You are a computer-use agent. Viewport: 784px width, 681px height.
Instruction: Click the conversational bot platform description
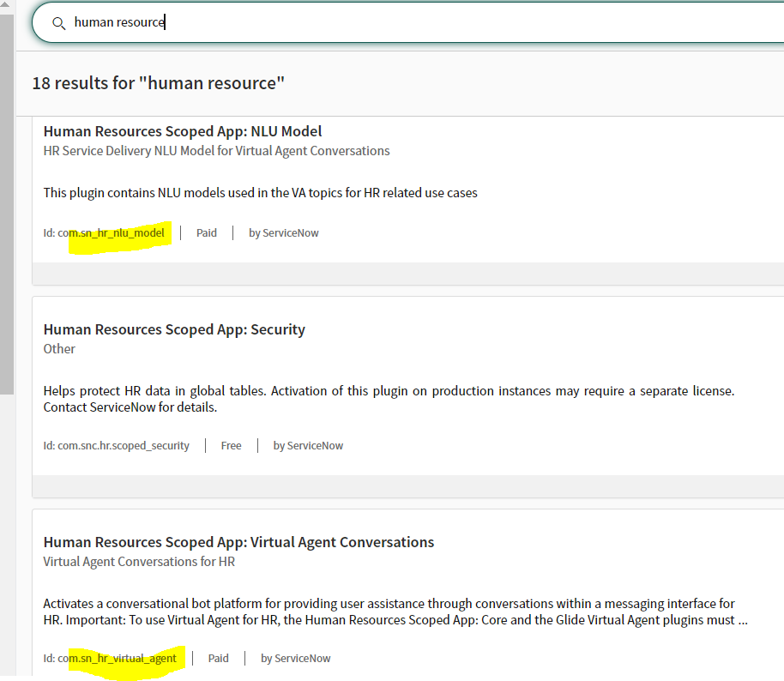(395, 612)
